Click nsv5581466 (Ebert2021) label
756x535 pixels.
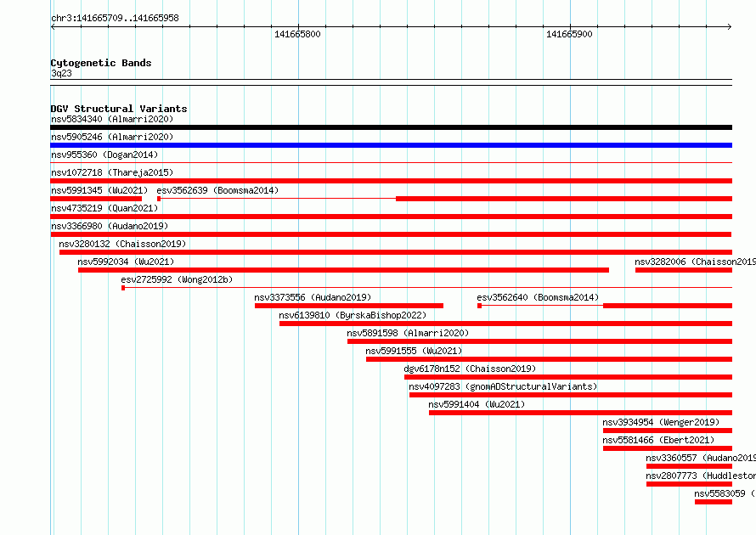click(x=658, y=440)
